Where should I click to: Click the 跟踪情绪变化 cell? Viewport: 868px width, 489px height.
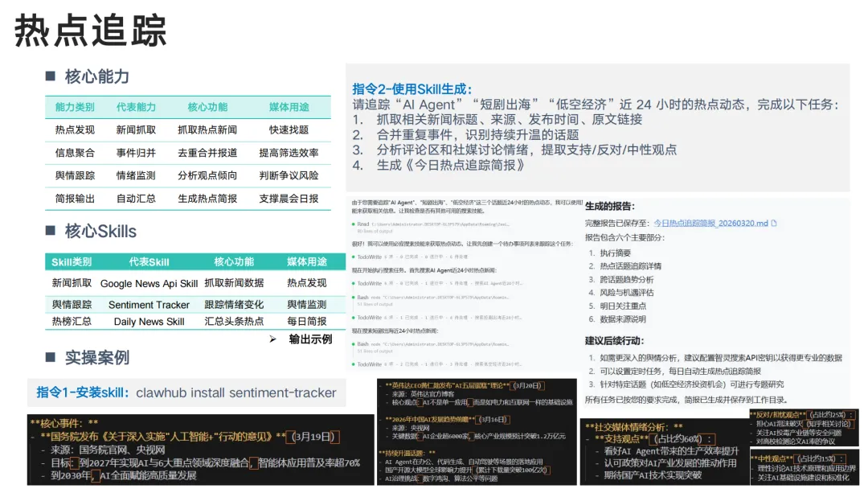pyautogui.click(x=234, y=305)
